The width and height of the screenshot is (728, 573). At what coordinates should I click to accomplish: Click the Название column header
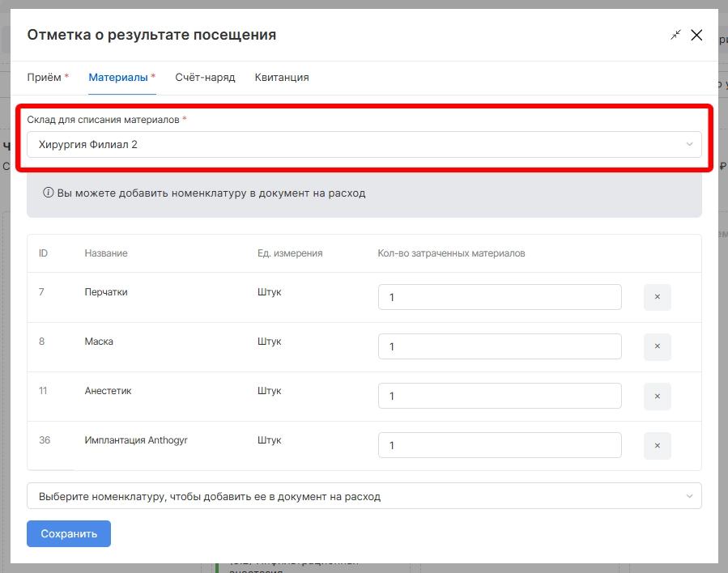(106, 253)
